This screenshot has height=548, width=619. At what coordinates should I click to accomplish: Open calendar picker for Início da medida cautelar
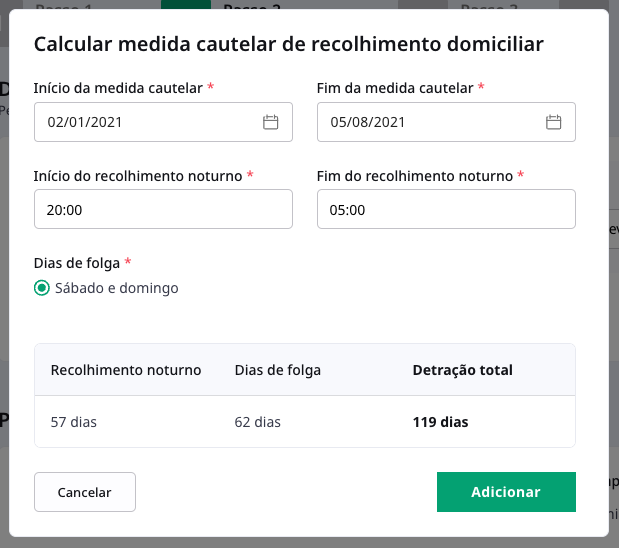270,122
